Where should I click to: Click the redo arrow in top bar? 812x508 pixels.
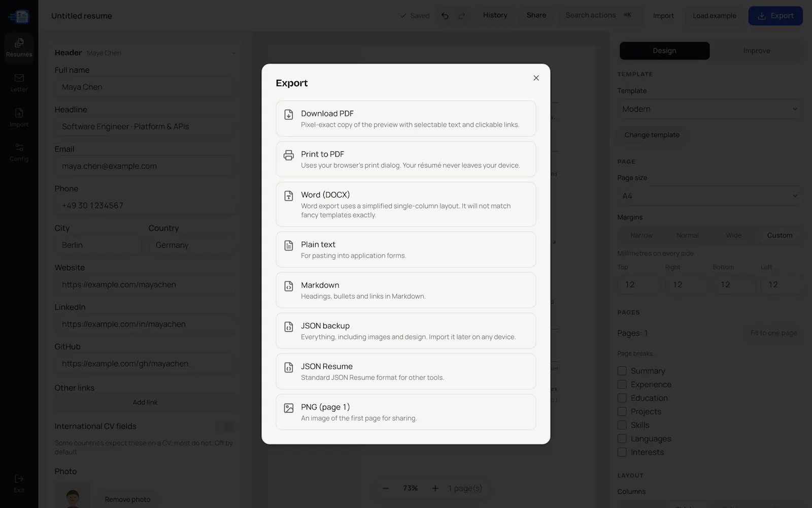click(462, 16)
